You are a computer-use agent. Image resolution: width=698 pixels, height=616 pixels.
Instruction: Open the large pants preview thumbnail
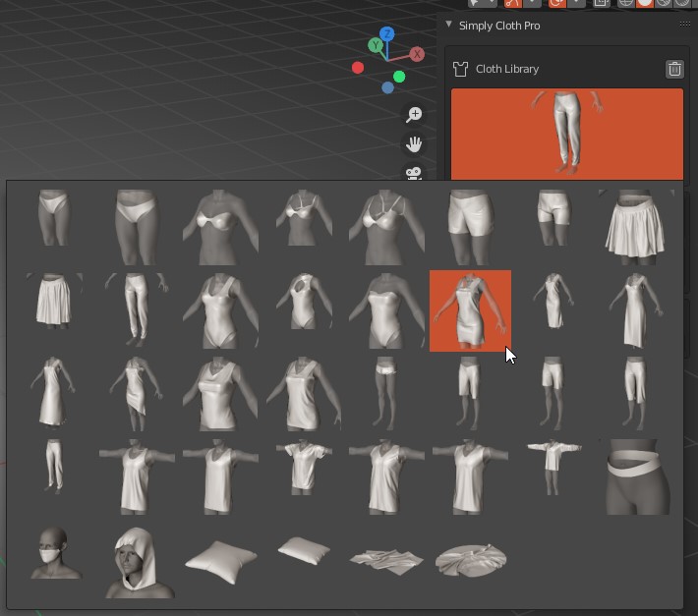[566, 134]
